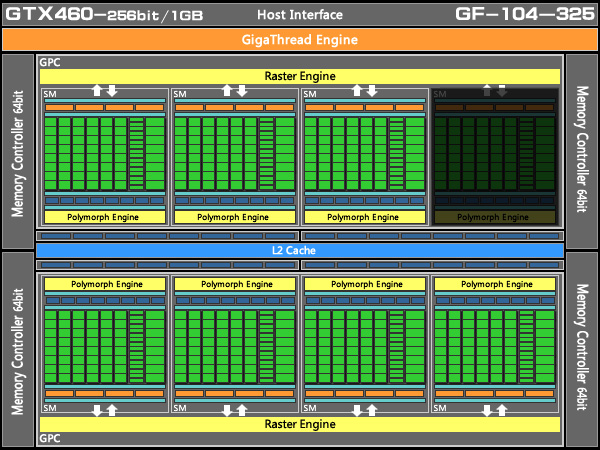Click the up arrow under the bottom-right SM

coord(502,410)
